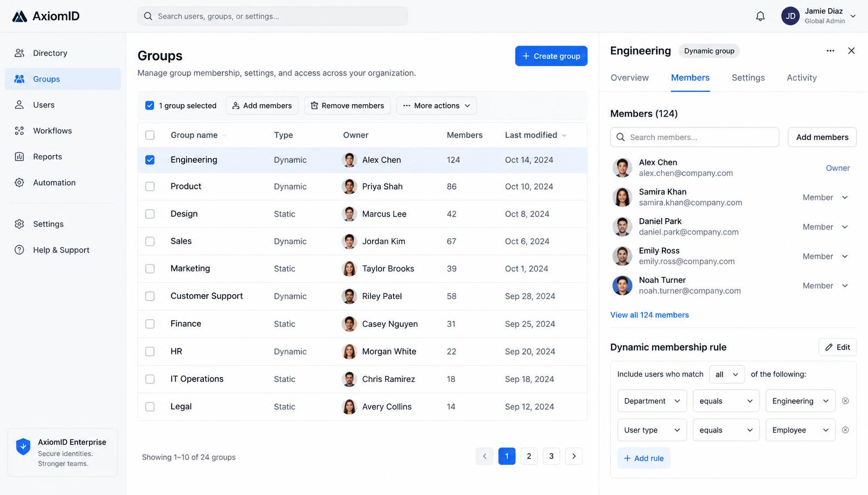Check the Sales group checkbox

pyautogui.click(x=150, y=242)
